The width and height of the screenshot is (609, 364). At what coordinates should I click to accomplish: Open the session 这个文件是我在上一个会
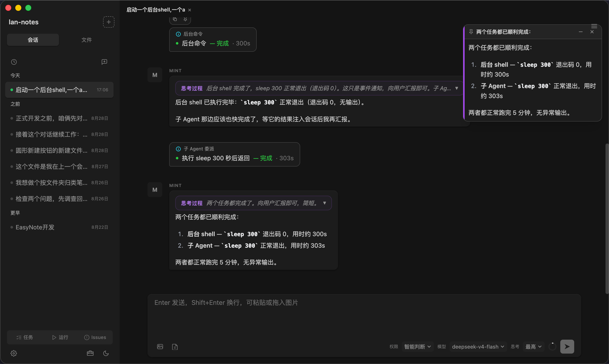click(x=59, y=167)
